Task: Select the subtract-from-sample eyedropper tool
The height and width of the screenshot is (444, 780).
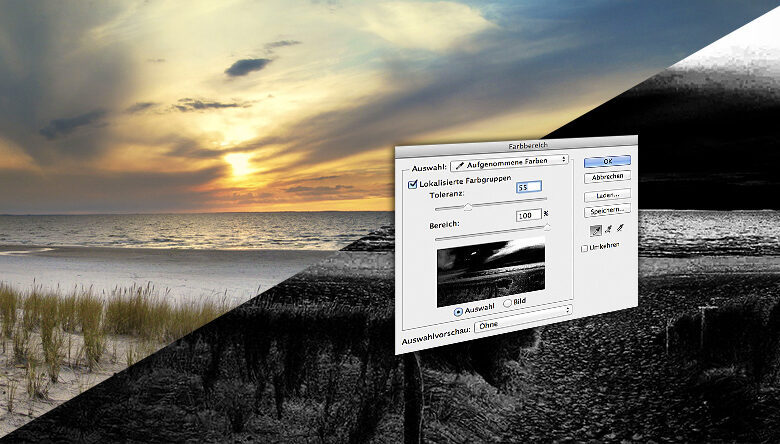Action: (x=620, y=228)
